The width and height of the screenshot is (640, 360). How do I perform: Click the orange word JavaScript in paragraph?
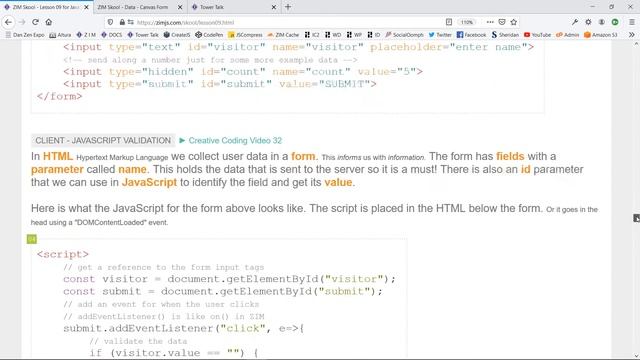click(x=149, y=182)
